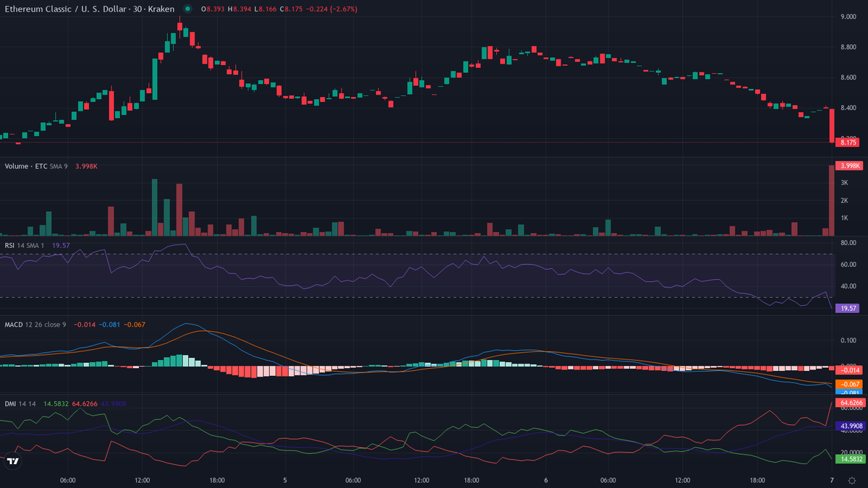Click the 9.000 price scale label

click(848, 17)
